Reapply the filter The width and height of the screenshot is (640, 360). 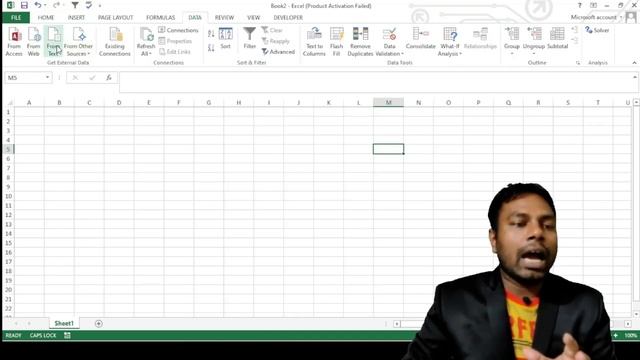click(276, 41)
